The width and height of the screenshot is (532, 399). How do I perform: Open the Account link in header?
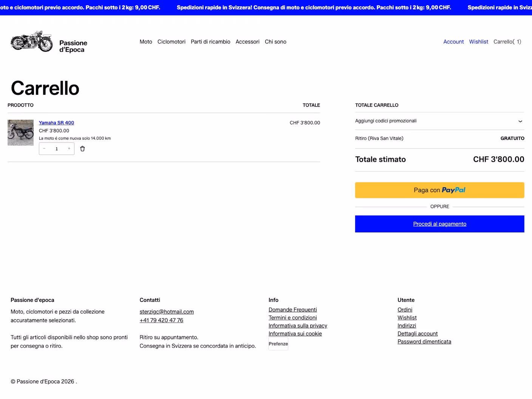point(453,42)
